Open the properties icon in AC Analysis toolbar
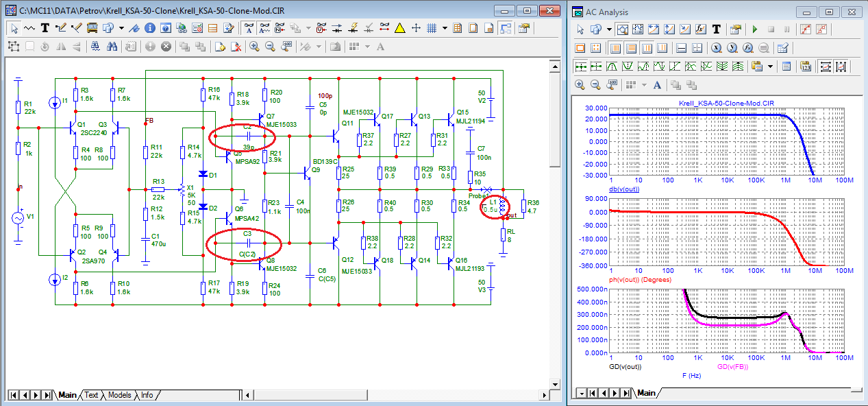Screen dimensions: 868x406 tap(736, 29)
